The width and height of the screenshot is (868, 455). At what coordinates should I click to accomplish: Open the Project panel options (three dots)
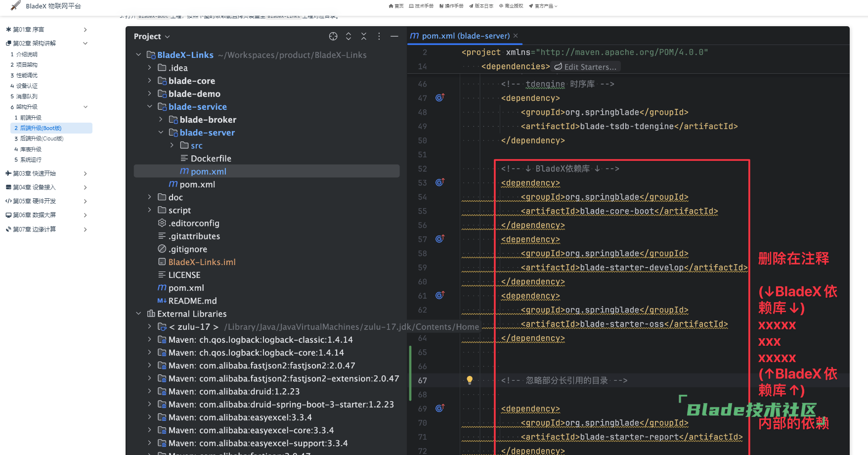click(379, 36)
